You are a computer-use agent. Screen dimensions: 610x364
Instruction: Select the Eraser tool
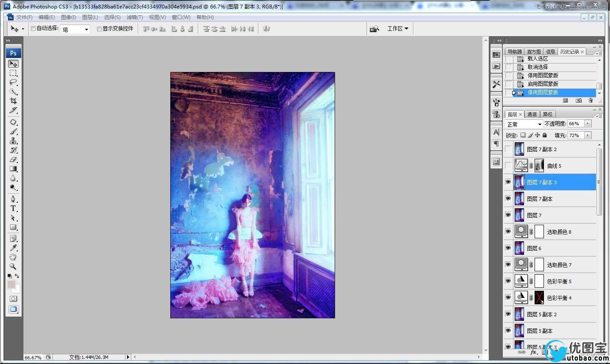click(x=14, y=160)
